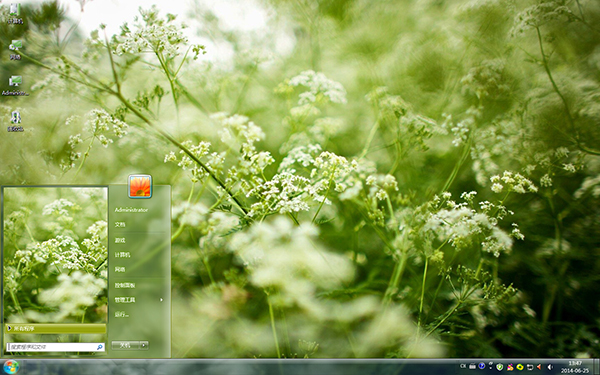Click the CK language indicator in tray
The image size is (600, 375).
pos(463,366)
